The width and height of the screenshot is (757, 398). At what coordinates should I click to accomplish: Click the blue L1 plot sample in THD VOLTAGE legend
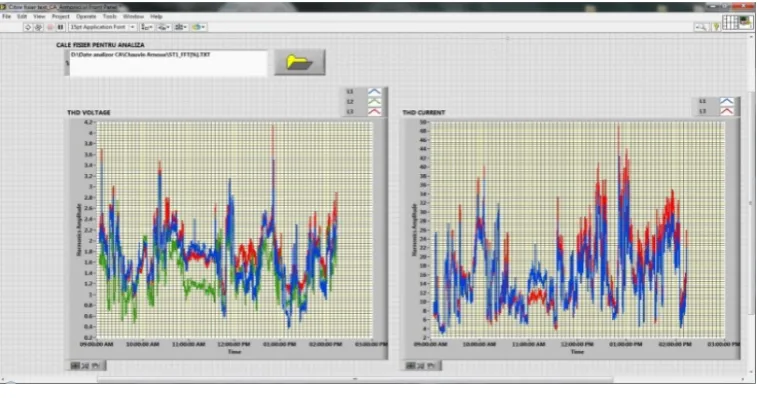375,91
